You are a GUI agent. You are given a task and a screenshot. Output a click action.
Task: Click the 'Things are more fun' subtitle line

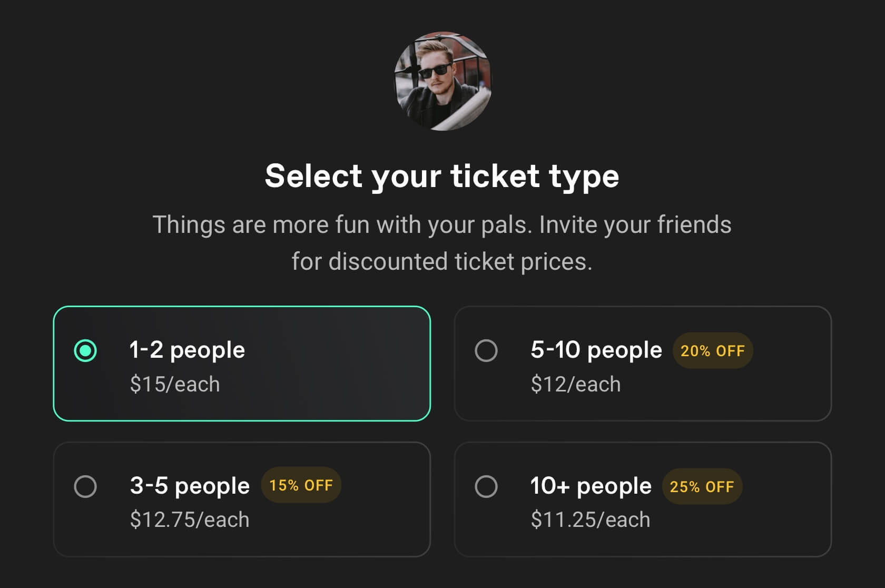pos(442,225)
